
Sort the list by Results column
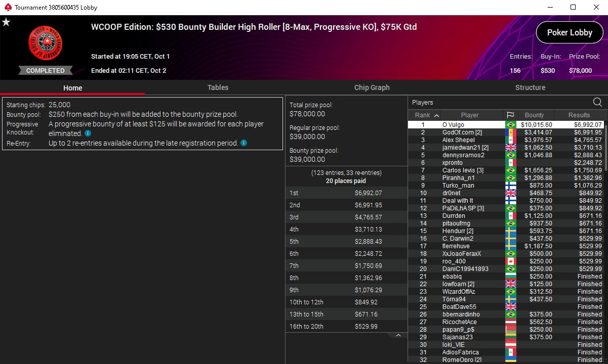[x=579, y=115]
